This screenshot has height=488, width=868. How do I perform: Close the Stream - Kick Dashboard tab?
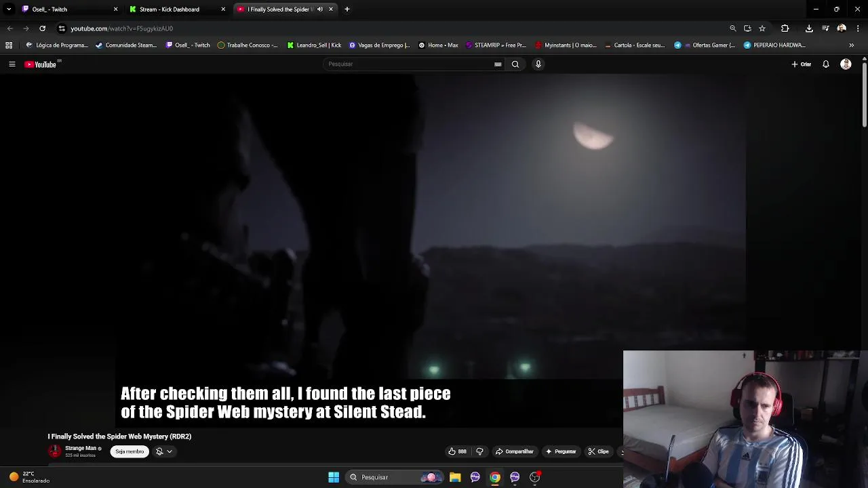tap(223, 9)
